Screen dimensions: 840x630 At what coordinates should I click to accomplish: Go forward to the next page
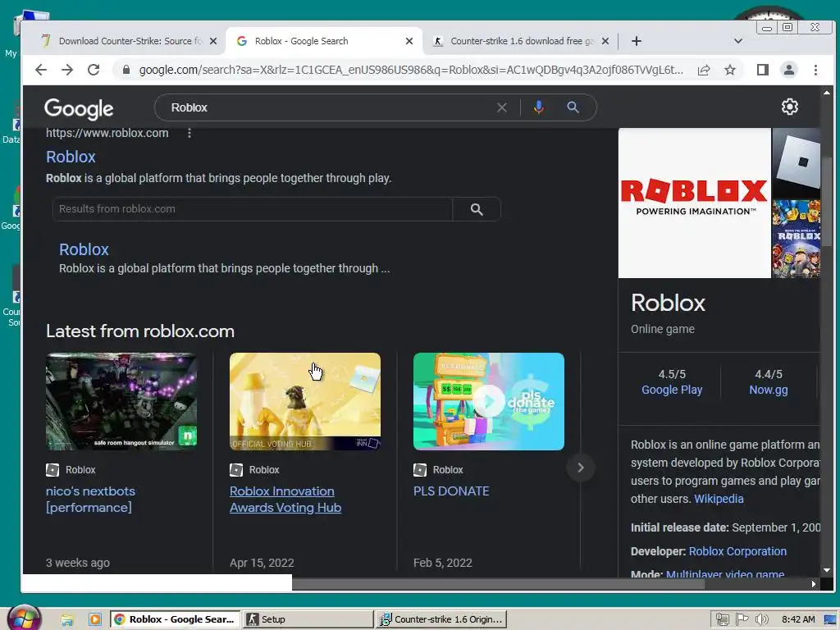67,70
